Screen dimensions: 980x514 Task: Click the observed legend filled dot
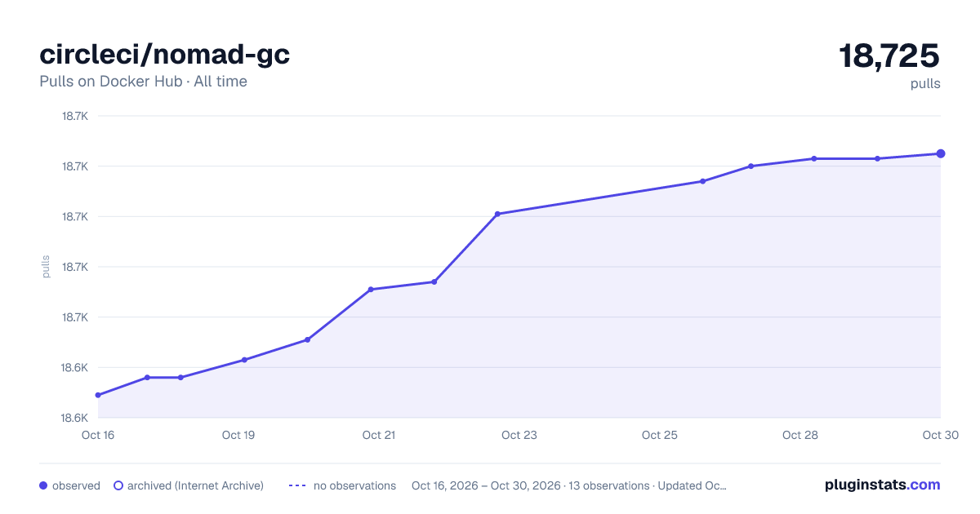click(x=43, y=485)
